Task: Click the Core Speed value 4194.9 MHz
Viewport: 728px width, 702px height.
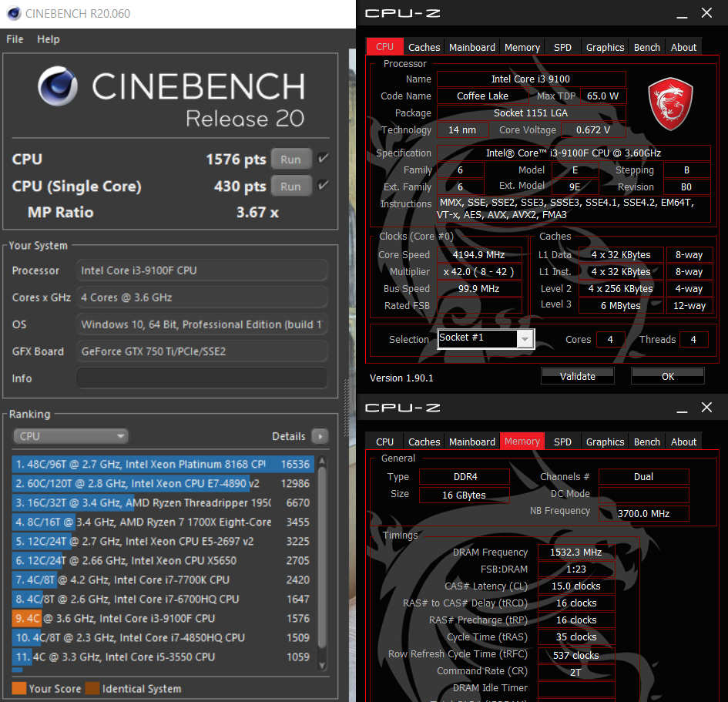Action: point(478,255)
